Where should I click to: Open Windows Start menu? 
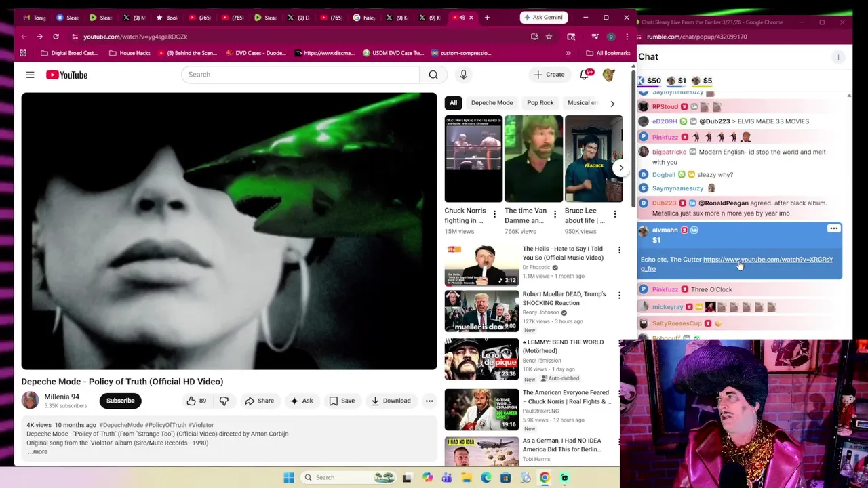tap(289, 478)
